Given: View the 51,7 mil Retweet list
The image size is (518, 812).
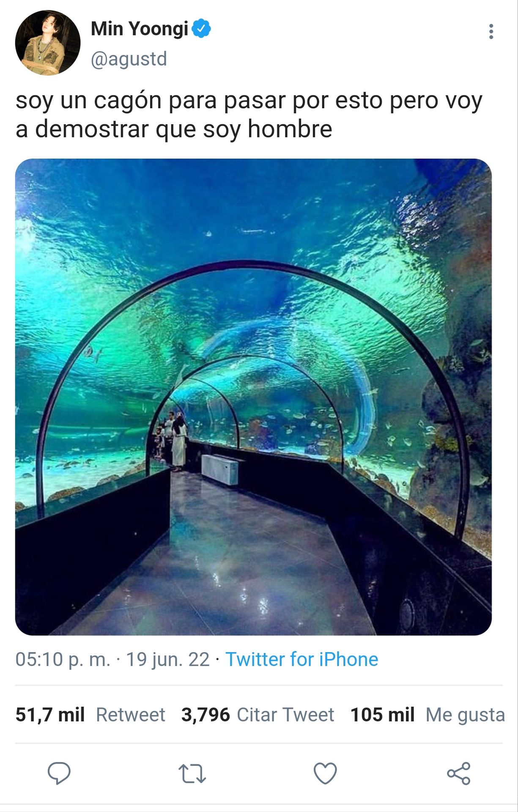Looking at the screenshot, I should [90, 715].
